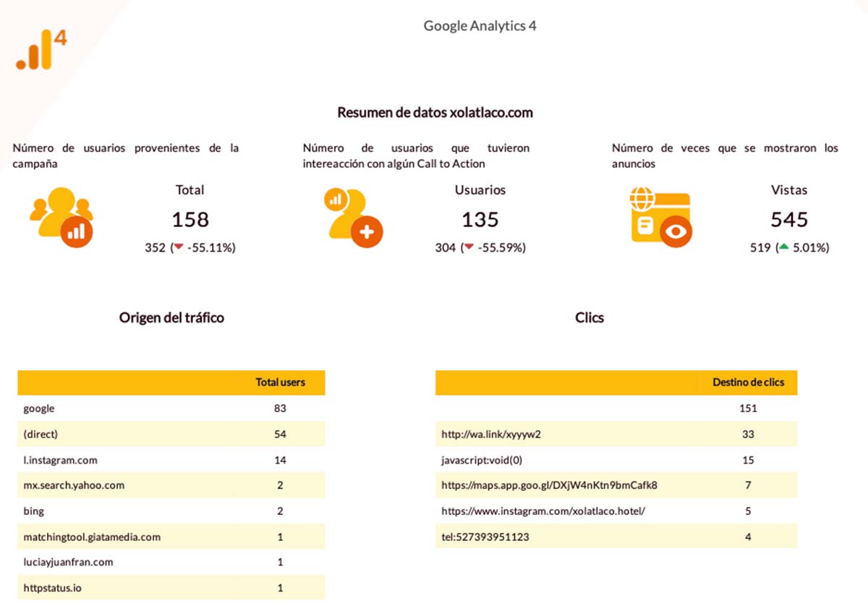Click the ad impressions description text
The width and height of the screenshot is (868, 611).
click(x=725, y=155)
